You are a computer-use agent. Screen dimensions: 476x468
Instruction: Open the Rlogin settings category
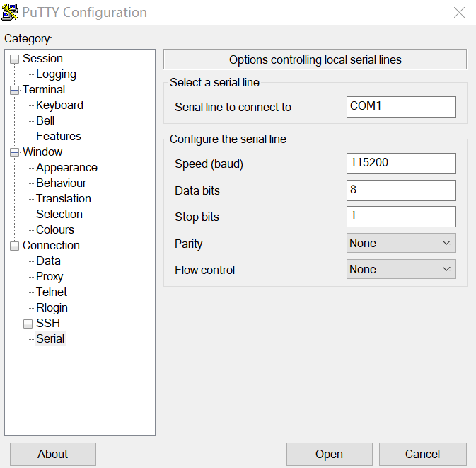pos(52,307)
